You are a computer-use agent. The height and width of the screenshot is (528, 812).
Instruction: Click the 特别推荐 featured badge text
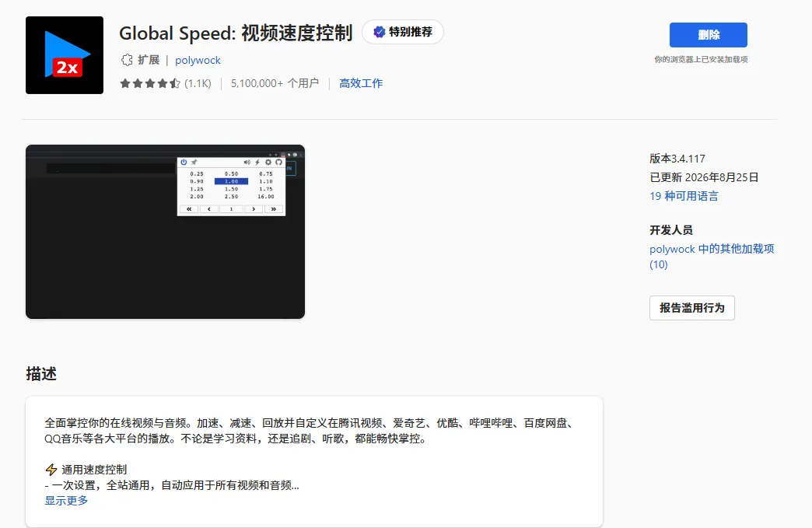click(x=411, y=32)
